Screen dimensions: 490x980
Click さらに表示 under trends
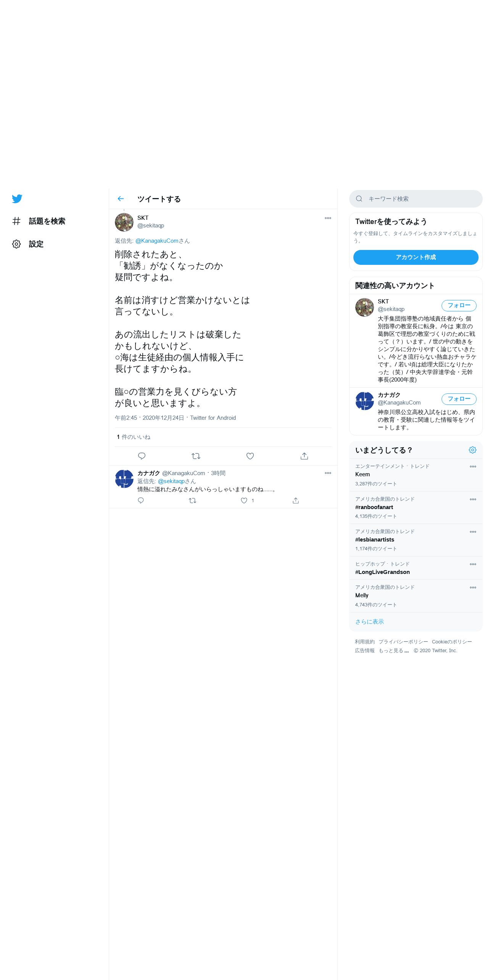point(369,622)
